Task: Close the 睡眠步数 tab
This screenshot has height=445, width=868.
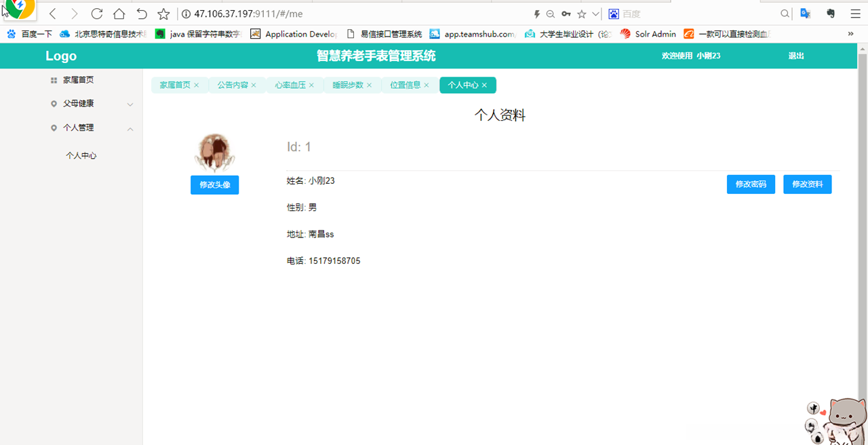Action: (370, 85)
